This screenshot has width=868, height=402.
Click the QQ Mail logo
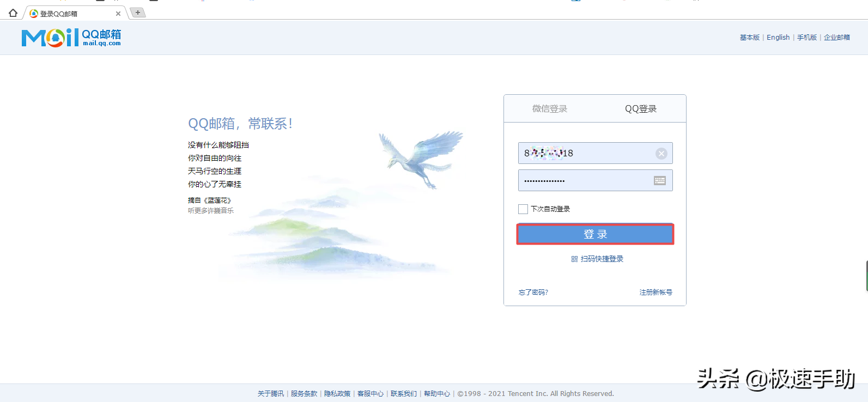(x=71, y=38)
